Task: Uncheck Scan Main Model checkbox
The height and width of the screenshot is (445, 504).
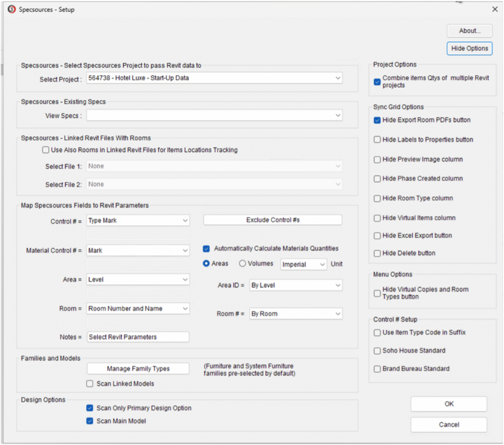Action: click(x=90, y=421)
